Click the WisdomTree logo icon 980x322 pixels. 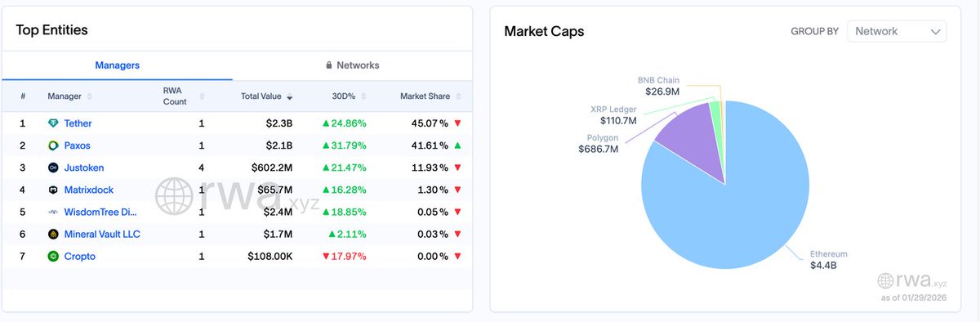coord(53,212)
